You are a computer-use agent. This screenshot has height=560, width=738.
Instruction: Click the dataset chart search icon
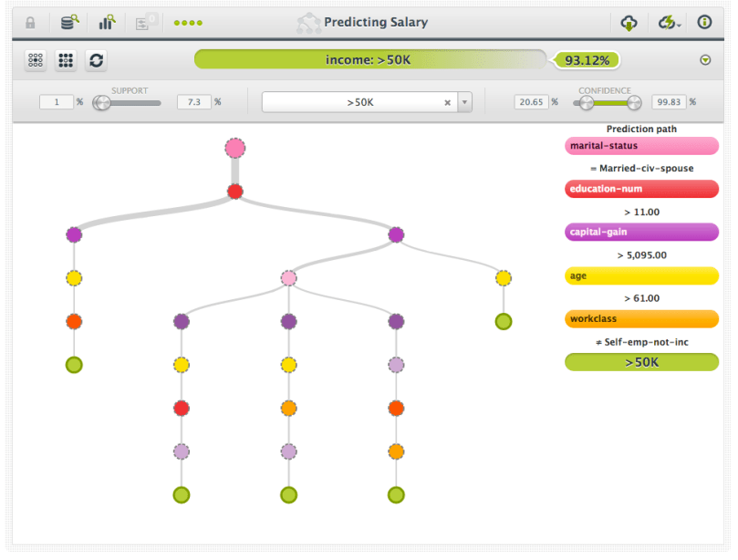(107, 22)
